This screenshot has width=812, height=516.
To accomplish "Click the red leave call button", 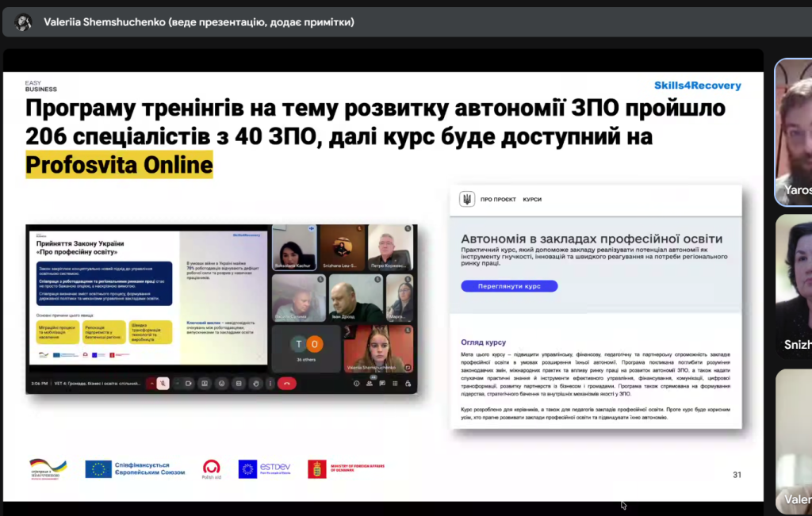I will [x=287, y=384].
